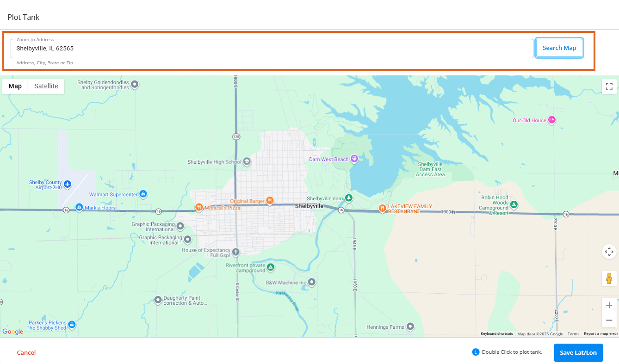Click the Kaskaskia River label
The image size is (619, 364).
(x=288, y=300)
